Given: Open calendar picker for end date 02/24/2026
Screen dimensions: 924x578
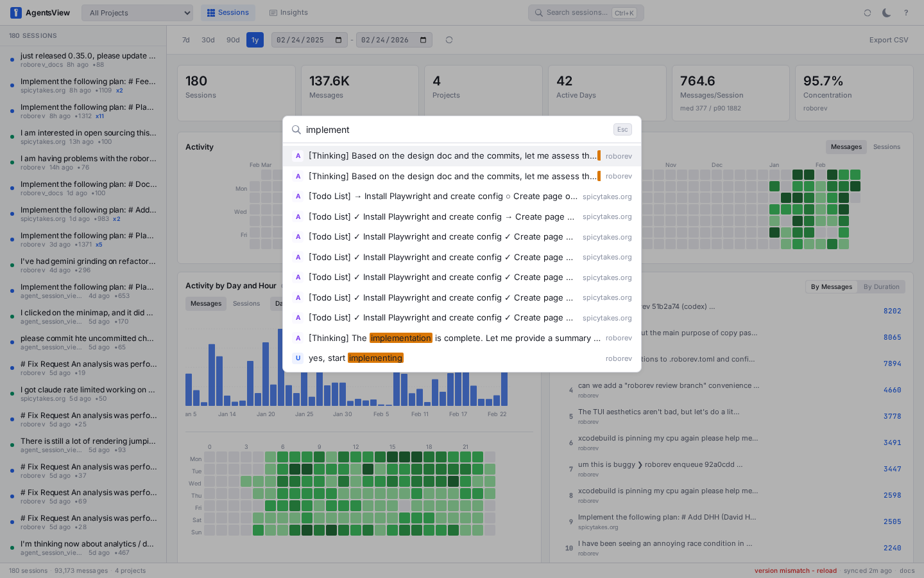Looking at the screenshot, I should [423, 40].
